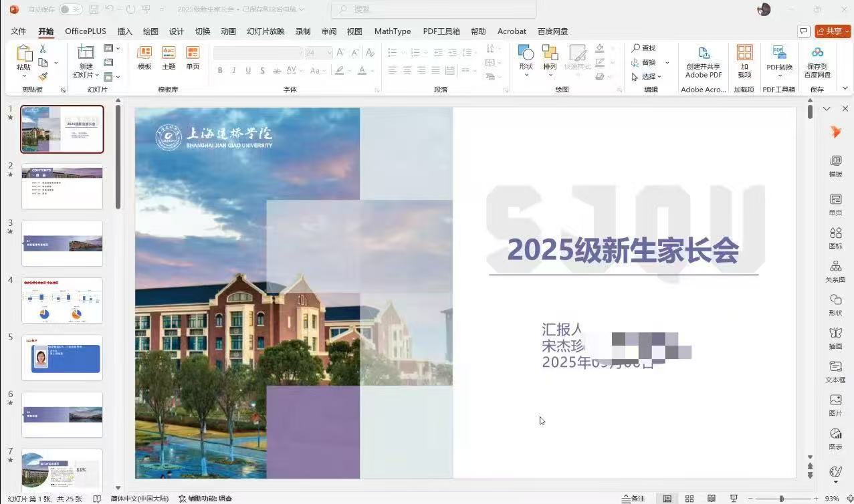The height and width of the screenshot is (504, 854).
Task: Toggle the 自动保存 autosave switch
Action: [70, 9]
